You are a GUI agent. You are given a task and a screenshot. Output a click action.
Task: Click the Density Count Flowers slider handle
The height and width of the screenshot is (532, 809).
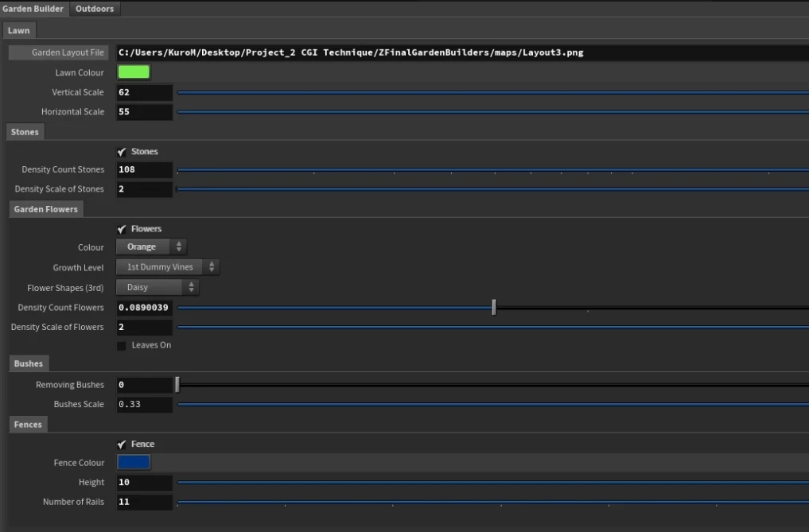(x=494, y=308)
